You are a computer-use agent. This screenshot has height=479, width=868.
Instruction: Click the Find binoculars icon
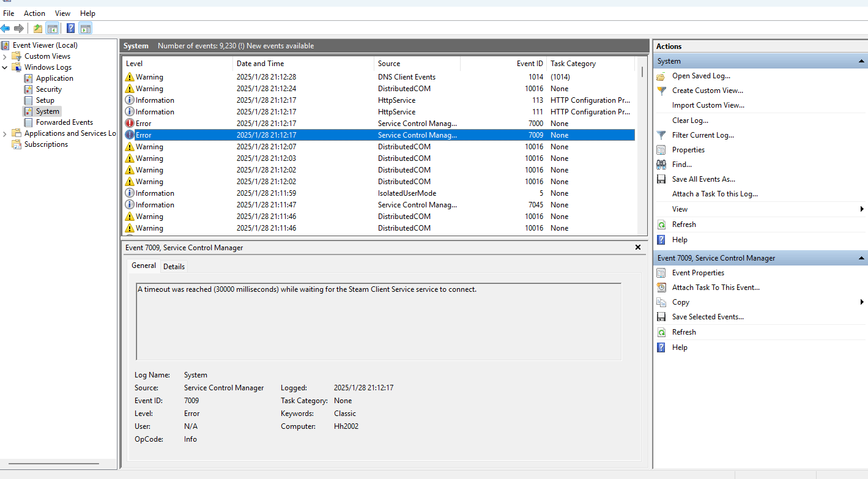(x=661, y=165)
